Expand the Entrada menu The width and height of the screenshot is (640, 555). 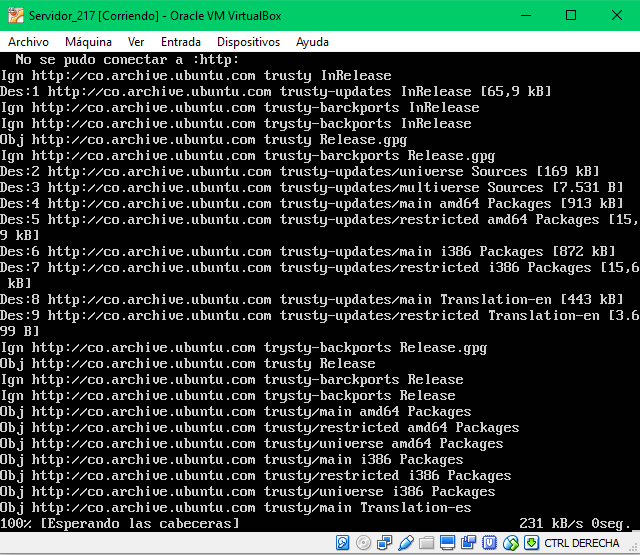180,42
